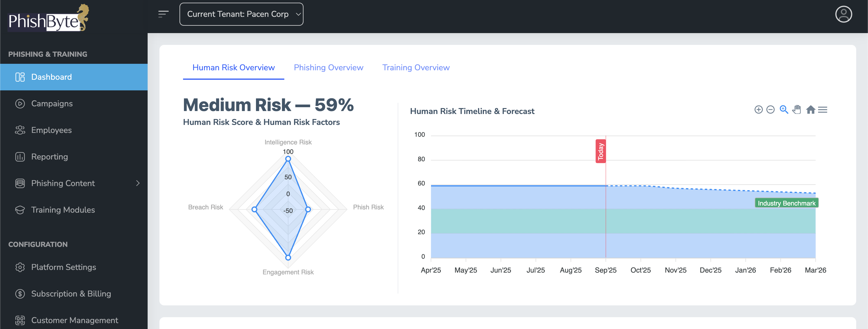Go to the Employees page
Screen dimensions: 868x329
[x=51, y=130]
